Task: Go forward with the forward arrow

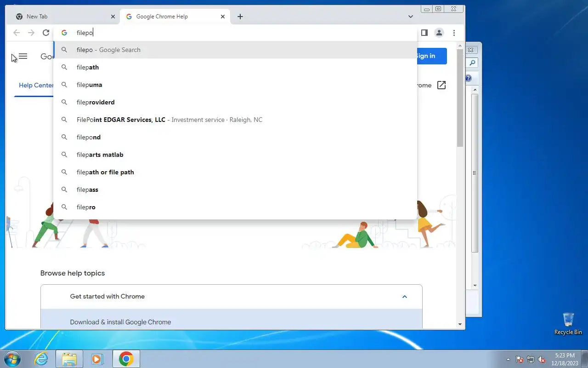Action: click(31, 33)
